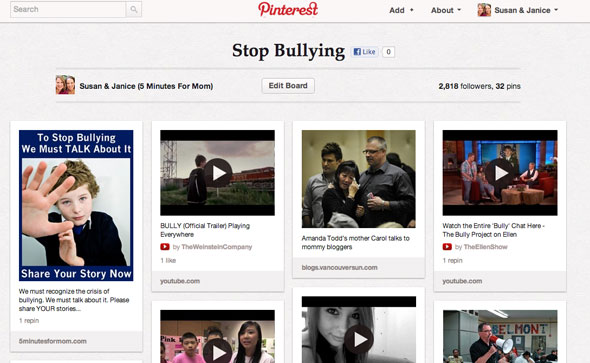Click '1 repin' under bullying story pin

point(29,320)
